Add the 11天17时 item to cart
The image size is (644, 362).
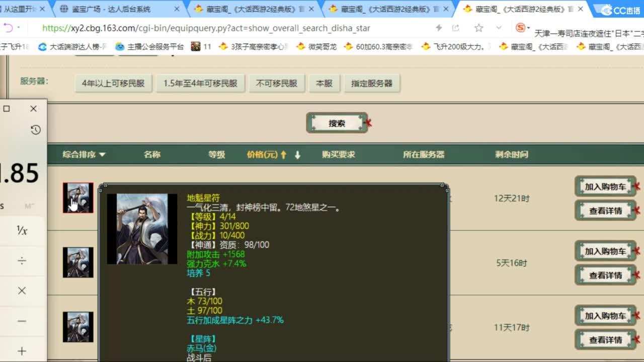(x=605, y=316)
